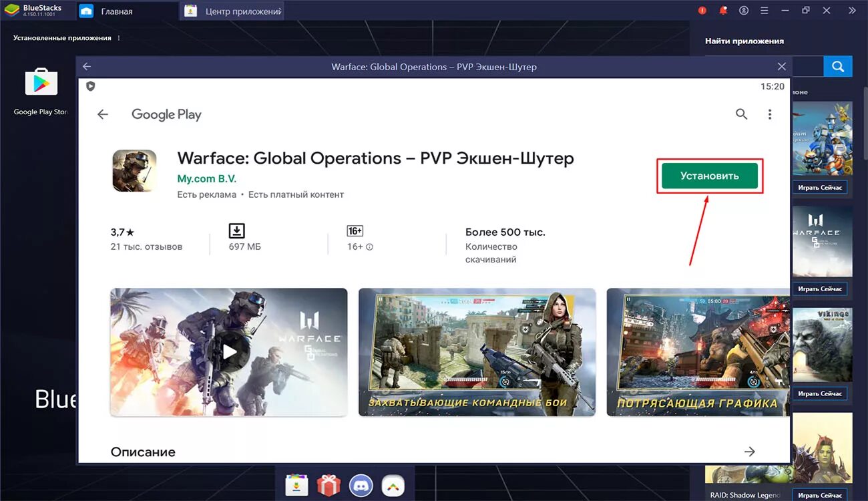Click the Описание heading

pyautogui.click(x=143, y=452)
